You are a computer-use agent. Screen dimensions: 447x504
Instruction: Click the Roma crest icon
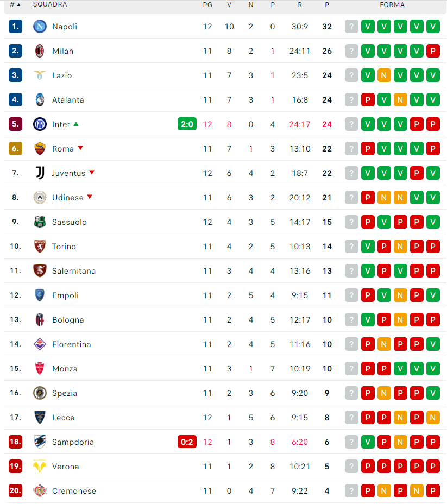40,148
